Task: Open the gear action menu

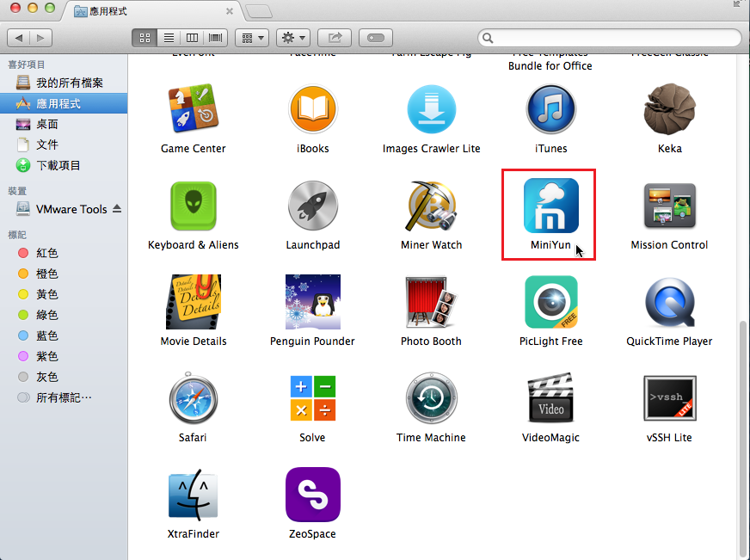Action: coord(293,38)
